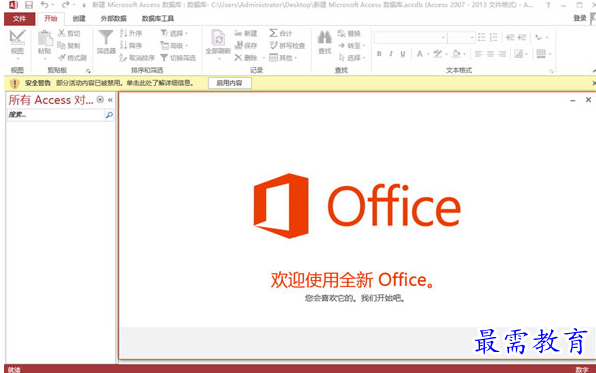Screen dimensions: 596x373
Task: Click the Help question mark icon
Action: pos(548,5)
